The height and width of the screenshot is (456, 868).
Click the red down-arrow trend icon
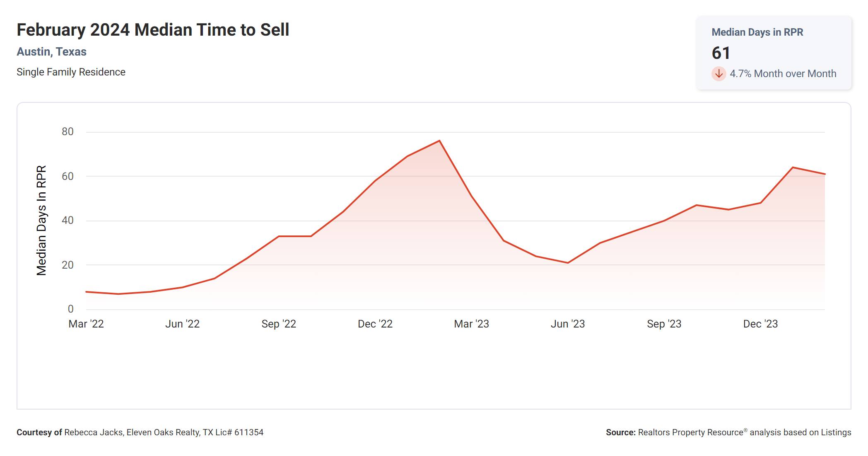click(719, 74)
